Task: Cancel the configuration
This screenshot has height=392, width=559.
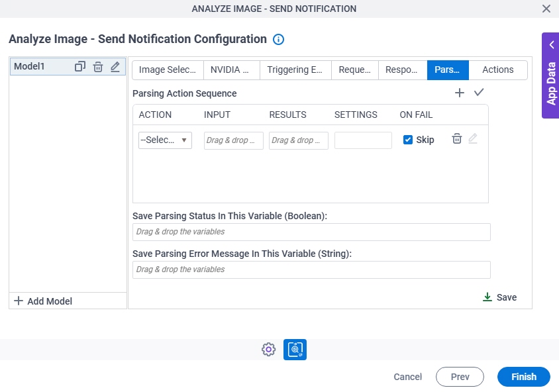Action: (407, 377)
